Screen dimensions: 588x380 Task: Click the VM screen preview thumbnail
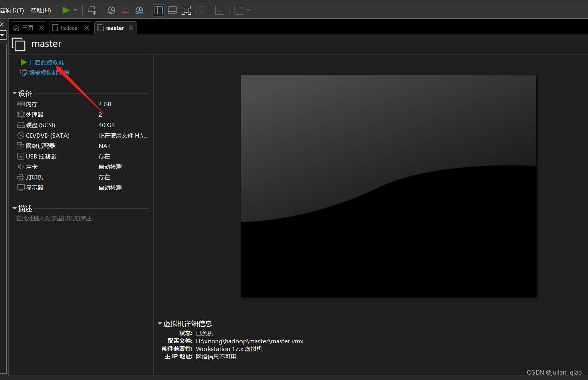tap(388, 186)
